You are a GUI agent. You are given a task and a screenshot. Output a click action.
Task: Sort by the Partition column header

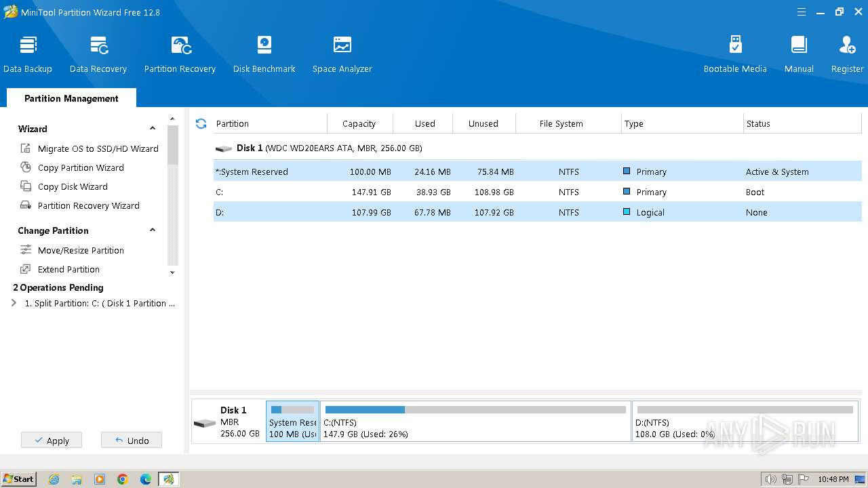270,123
